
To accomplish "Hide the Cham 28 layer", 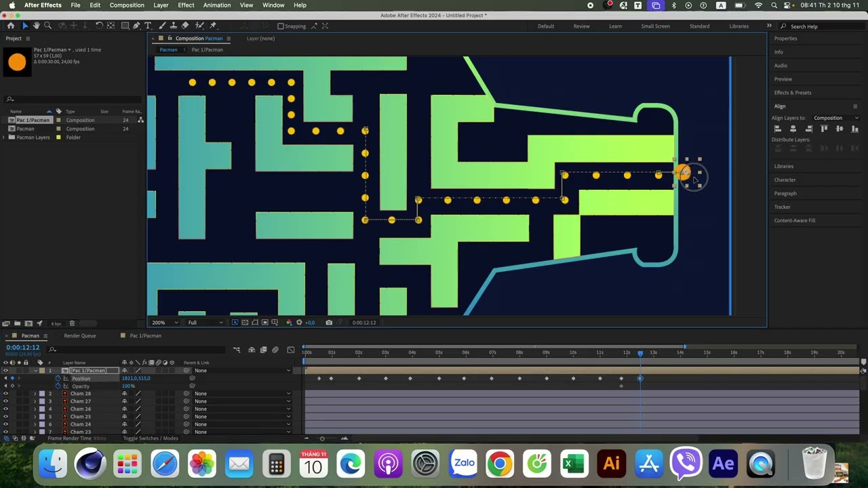I will coord(6,394).
